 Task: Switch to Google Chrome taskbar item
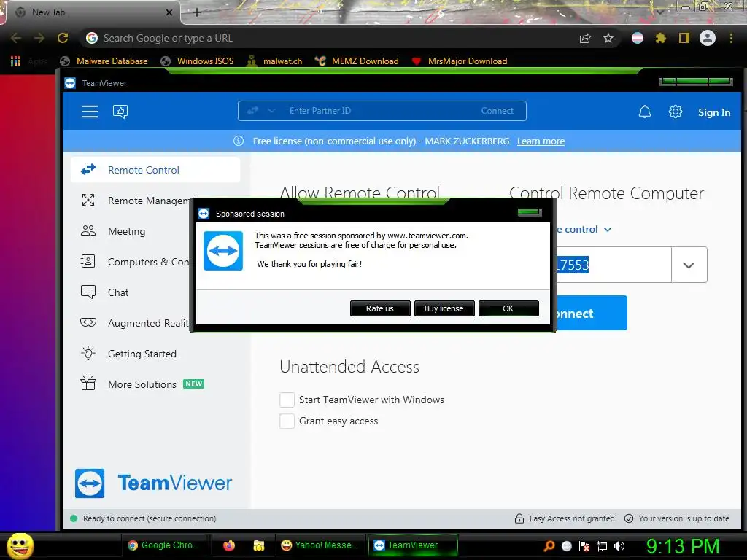[164, 545]
